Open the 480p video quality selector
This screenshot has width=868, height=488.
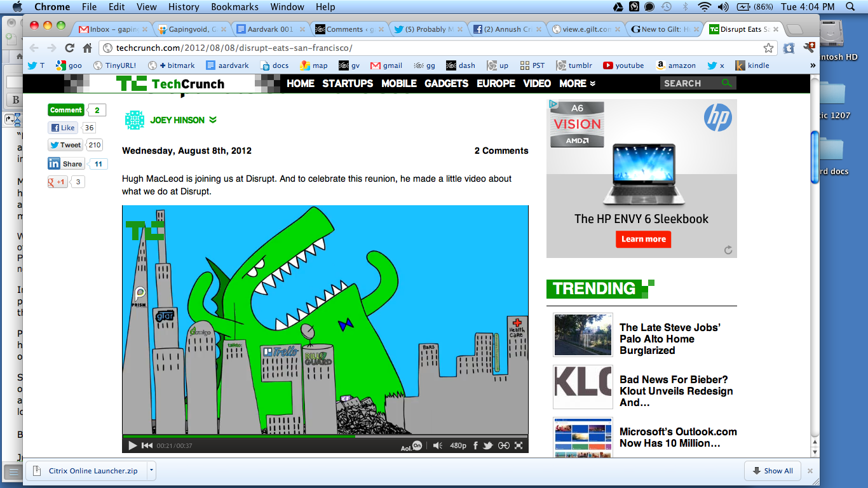(458, 445)
